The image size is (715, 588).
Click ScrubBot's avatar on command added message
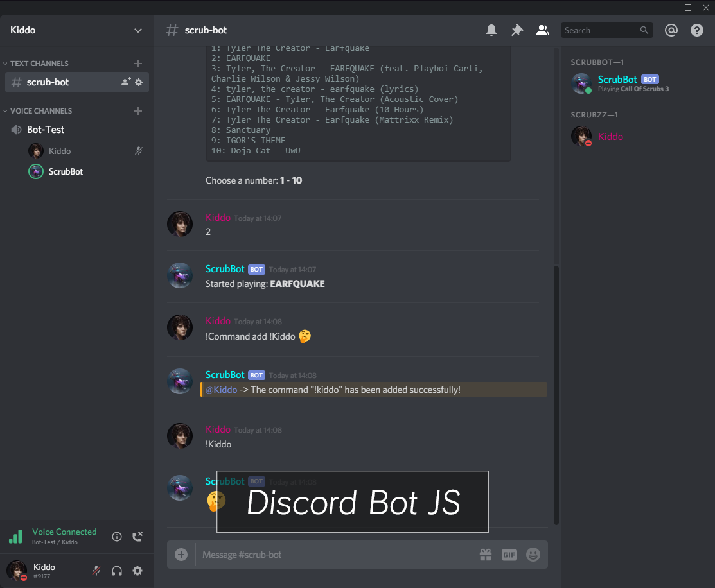[180, 381]
